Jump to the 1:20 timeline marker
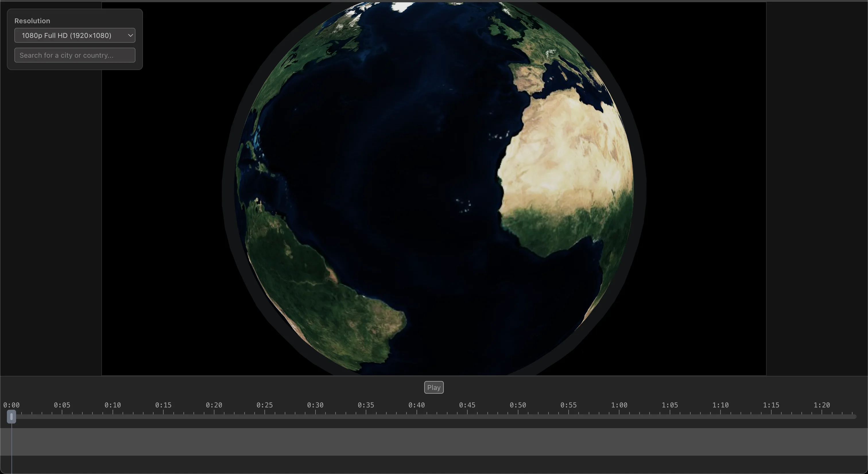Viewport: 868px width, 474px height. coord(822,405)
